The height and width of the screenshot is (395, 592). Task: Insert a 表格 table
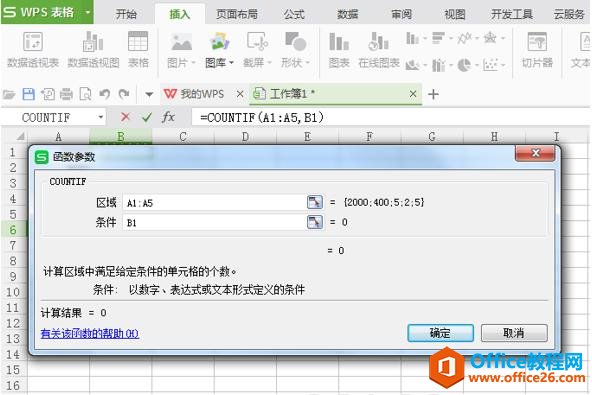[138, 50]
